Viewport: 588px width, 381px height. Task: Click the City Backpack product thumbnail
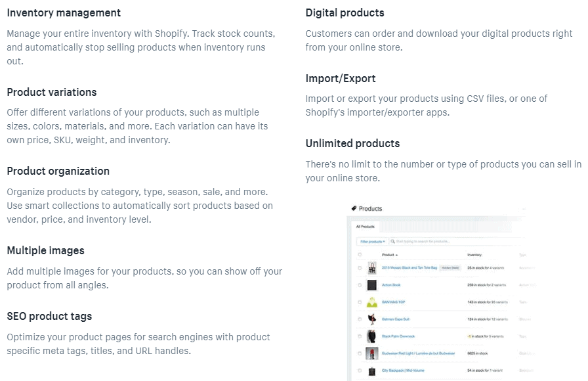[x=372, y=369]
